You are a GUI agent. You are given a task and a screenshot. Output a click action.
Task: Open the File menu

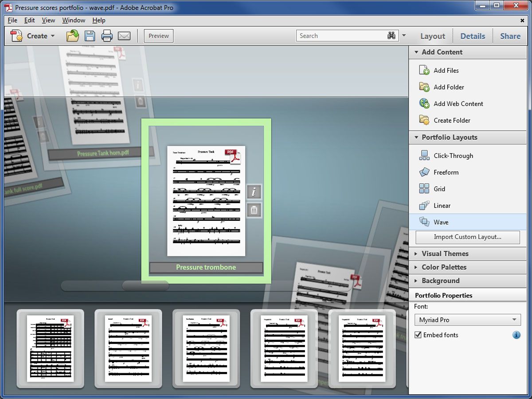coord(12,20)
